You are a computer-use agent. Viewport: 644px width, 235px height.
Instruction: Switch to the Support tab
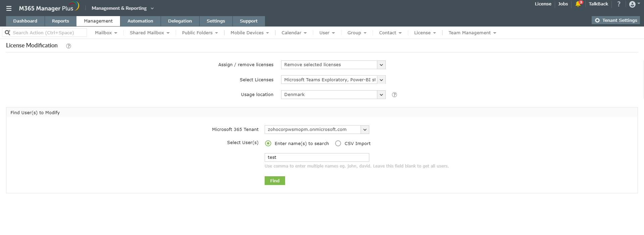pyautogui.click(x=249, y=21)
